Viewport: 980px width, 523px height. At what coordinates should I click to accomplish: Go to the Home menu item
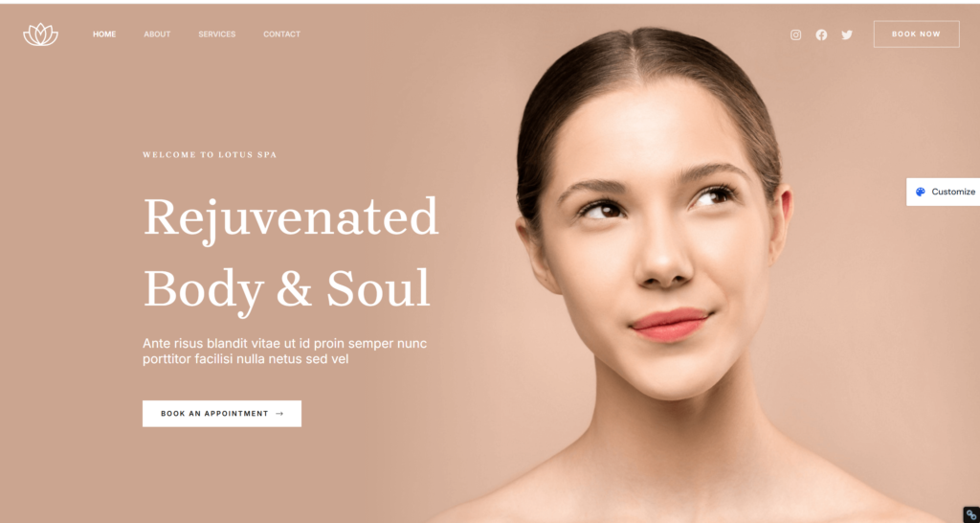coord(104,34)
